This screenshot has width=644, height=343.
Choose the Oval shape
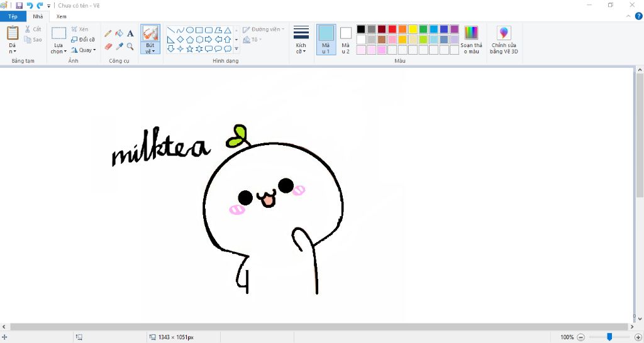click(x=190, y=30)
